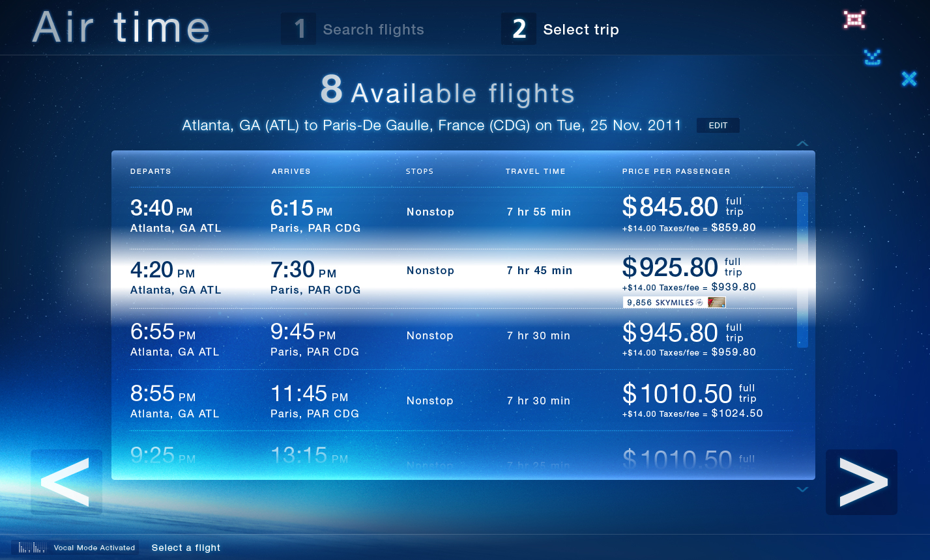Open step 2 Select trip

tap(561, 29)
